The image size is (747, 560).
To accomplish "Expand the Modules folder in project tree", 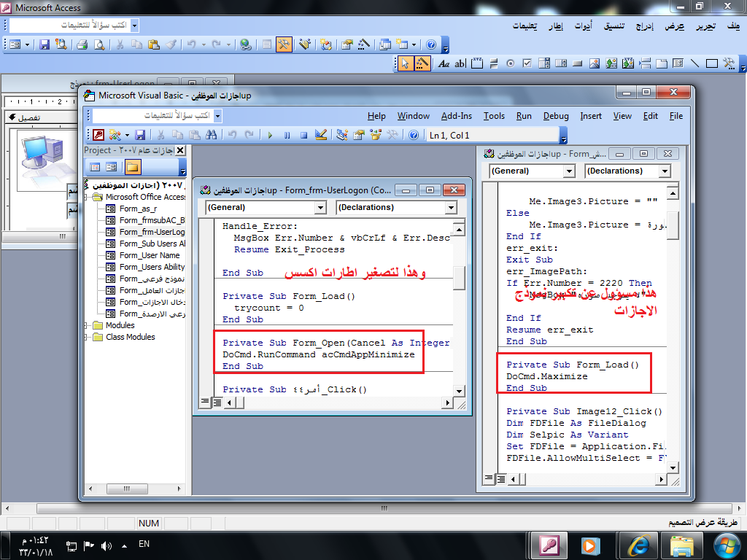I will [86, 326].
